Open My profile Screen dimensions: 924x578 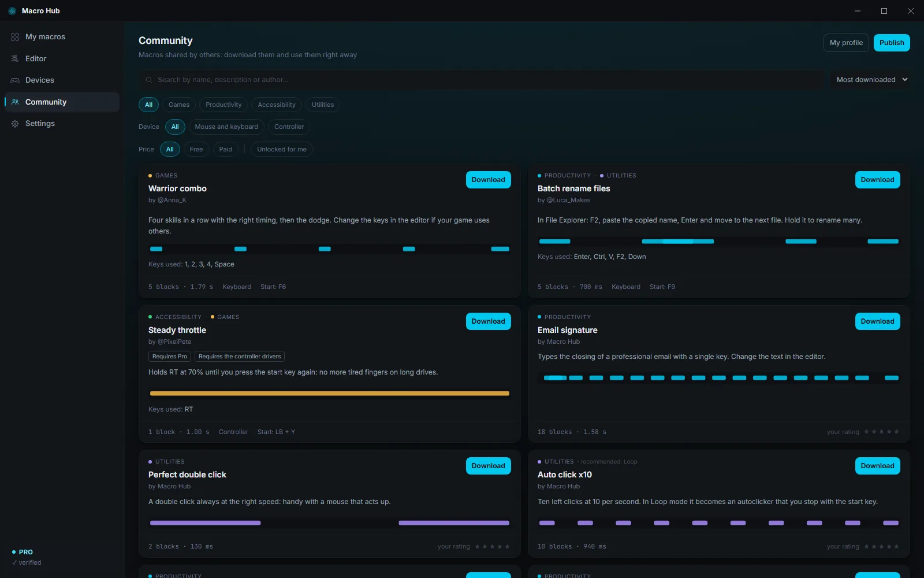point(846,43)
